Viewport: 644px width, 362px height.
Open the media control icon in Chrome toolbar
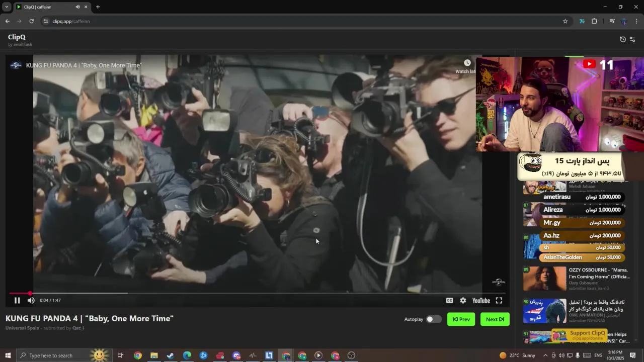pyautogui.click(x=612, y=21)
